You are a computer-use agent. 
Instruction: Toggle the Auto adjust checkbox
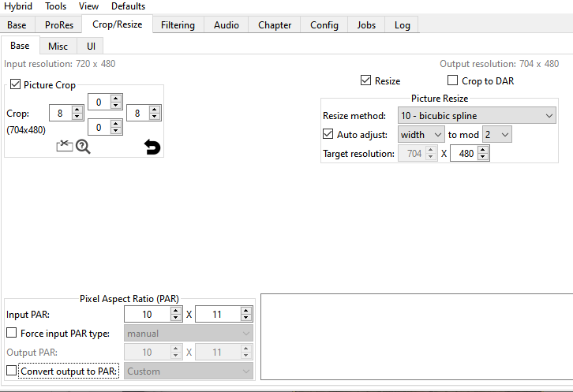pyautogui.click(x=328, y=134)
